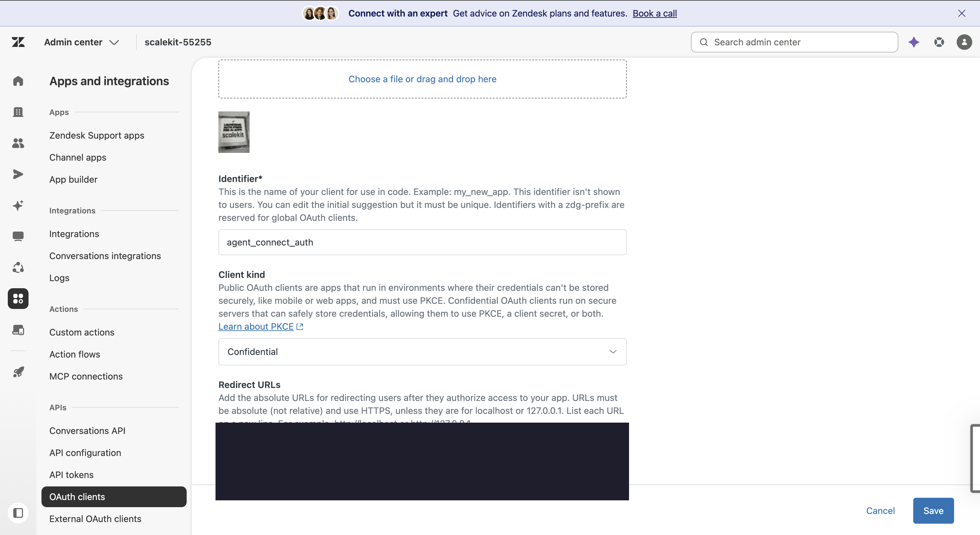Go to Custom actions
Viewport: 980px width, 535px height.
click(x=82, y=332)
